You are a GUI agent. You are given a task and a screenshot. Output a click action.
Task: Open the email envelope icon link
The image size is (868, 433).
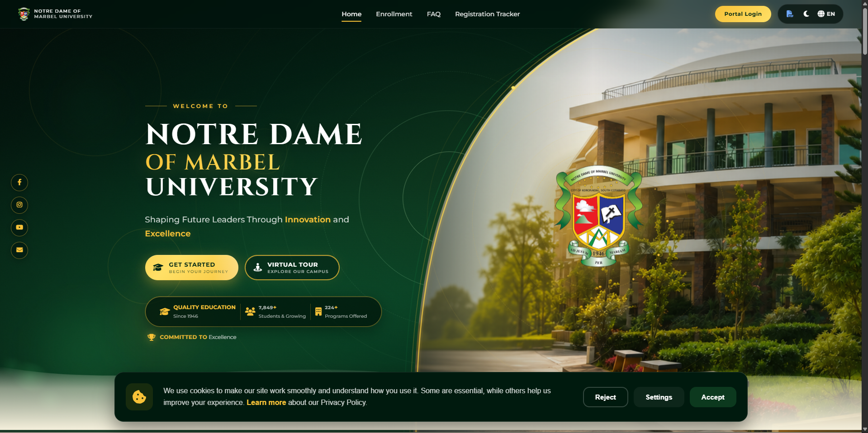[19, 250]
